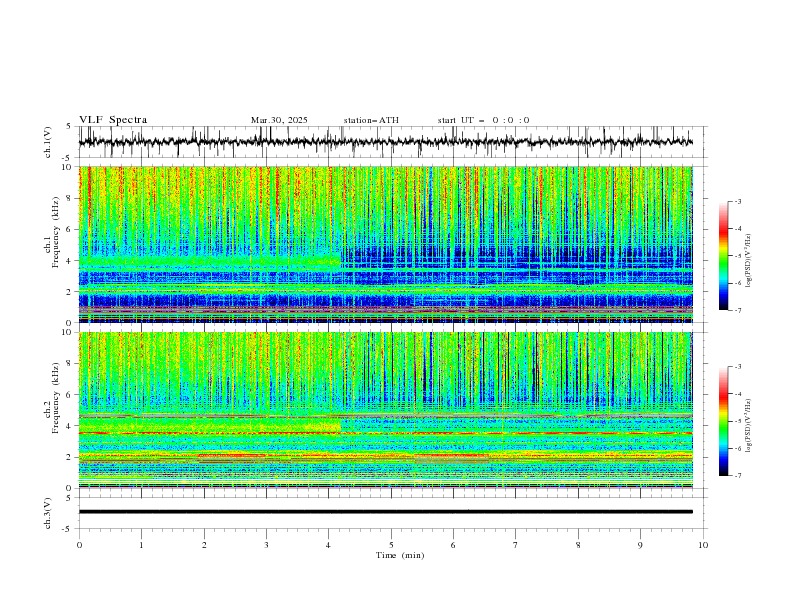Click the "-7" tick on the ch.1 color bar
Viewport: 792px width, 612px height.
(x=737, y=310)
